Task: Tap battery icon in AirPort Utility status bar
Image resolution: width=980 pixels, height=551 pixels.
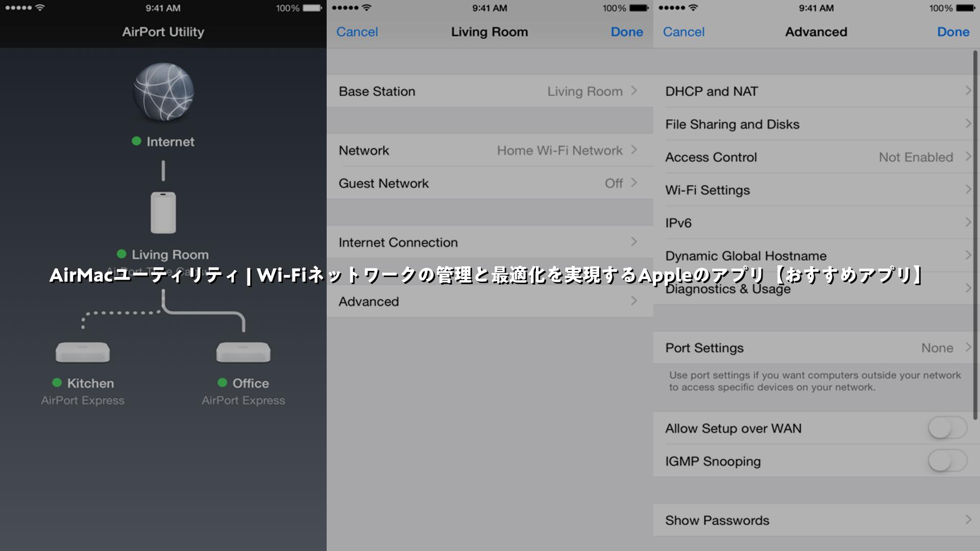Action: coord(312,8)
